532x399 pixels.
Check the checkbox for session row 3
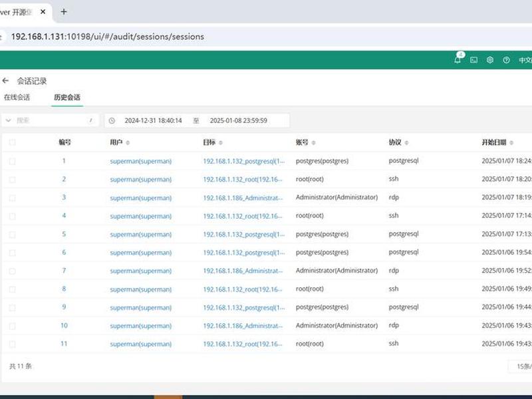point(13,198)
